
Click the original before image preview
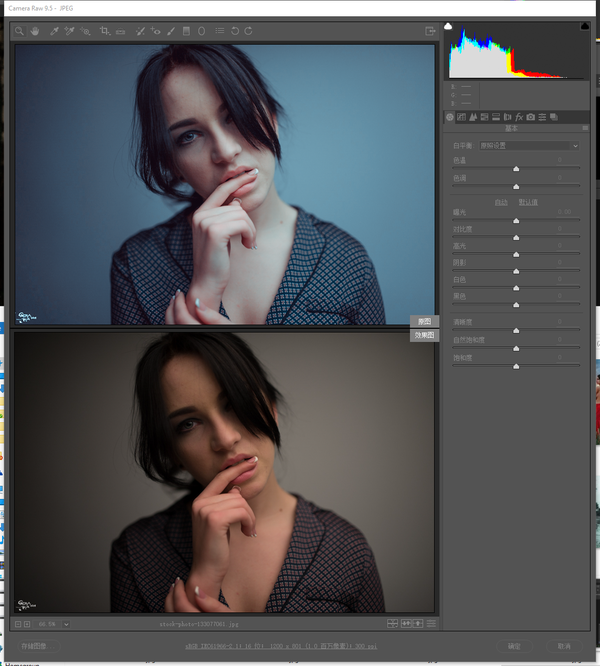click(225, 184)
